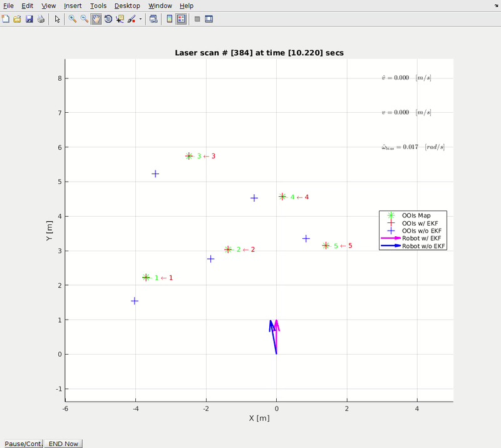Print the figure using the printer icon
The height and width of the screenshot is (448, 501).
41,19
